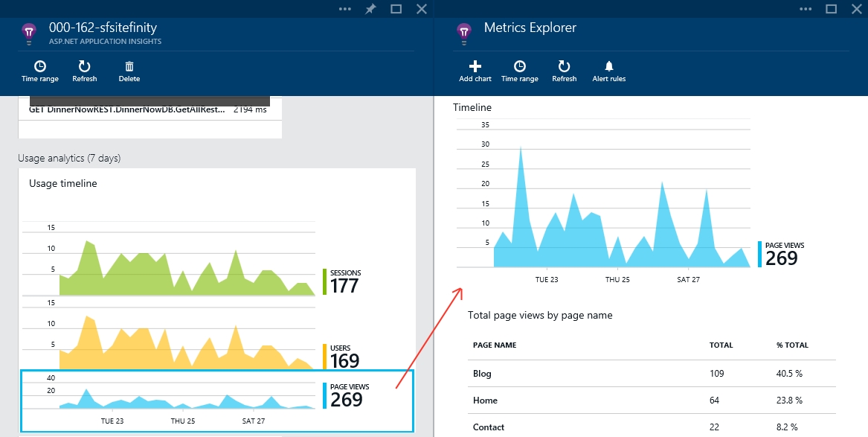Open Alert rules in Metrics Explorer

[x=609, y=71]
